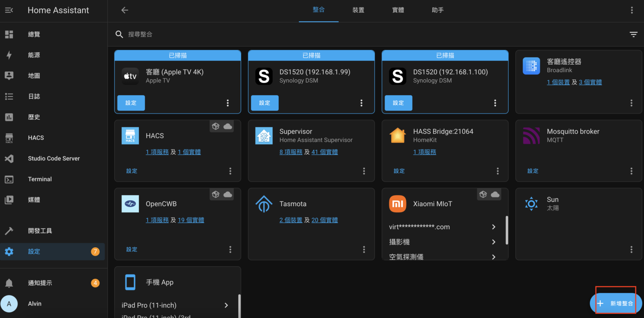The height and width of the screenshot is (318, 644).
Task: Open the 歷史 history panel in sidebar
Action: point(34,117)
